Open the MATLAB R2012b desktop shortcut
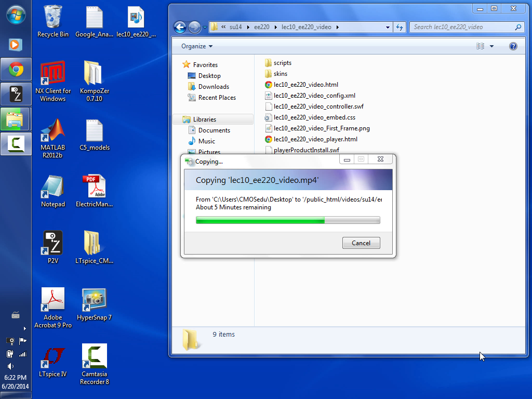Viewport: 532px width, 399px height. pyautogui.click(x=53, y=133)
